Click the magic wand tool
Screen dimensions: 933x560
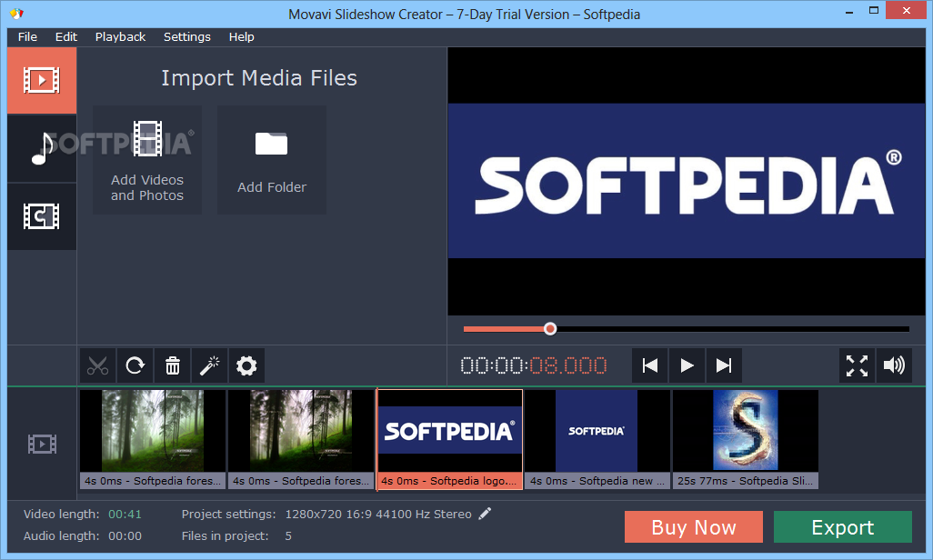209,365
